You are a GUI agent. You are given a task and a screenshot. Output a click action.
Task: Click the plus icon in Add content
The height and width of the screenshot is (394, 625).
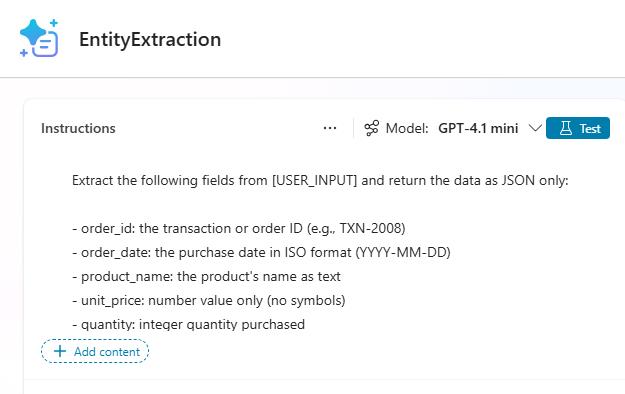pyautogui.click(x=60, y=351)
